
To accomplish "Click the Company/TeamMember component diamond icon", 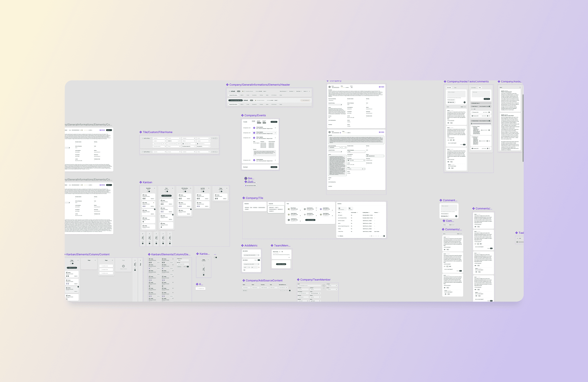I will pyautogui.click(x=298, y=280).
